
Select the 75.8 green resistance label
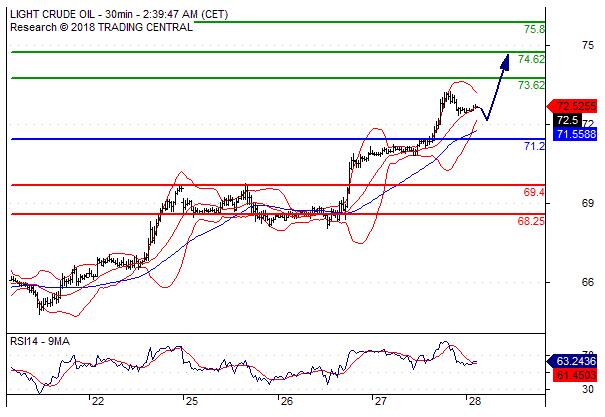click(534, 30)
